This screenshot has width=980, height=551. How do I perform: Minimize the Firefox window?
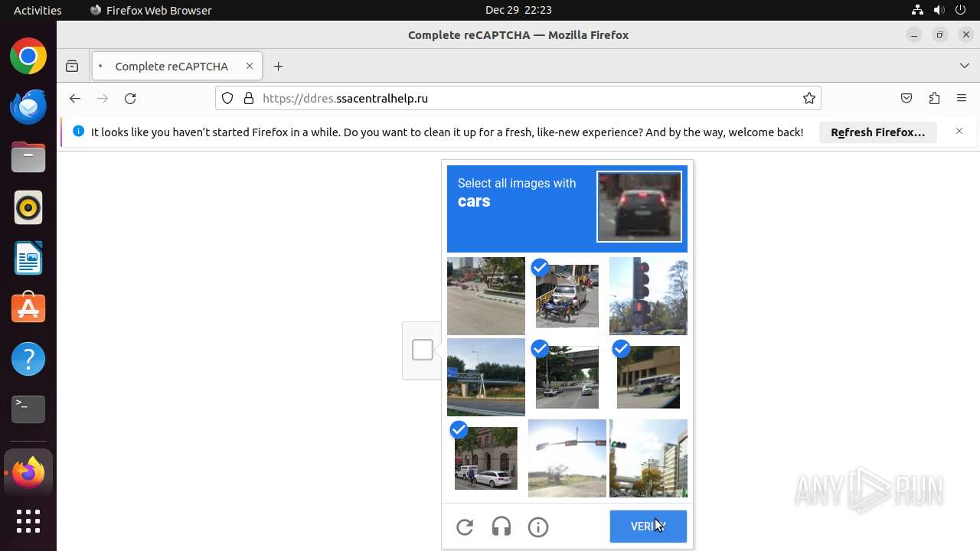(914, 34)
